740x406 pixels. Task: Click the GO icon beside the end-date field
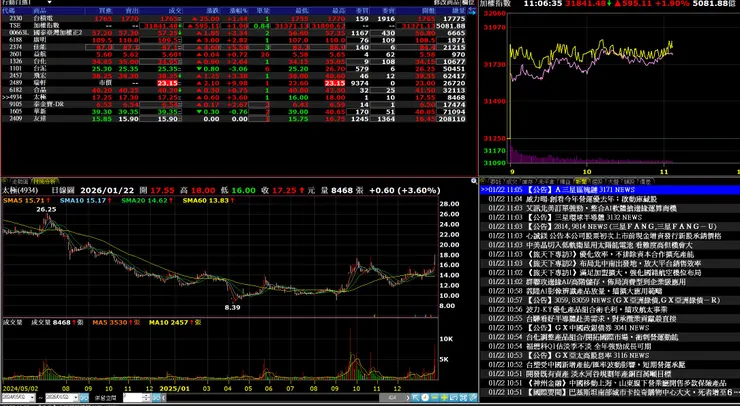tap(84, 398)
